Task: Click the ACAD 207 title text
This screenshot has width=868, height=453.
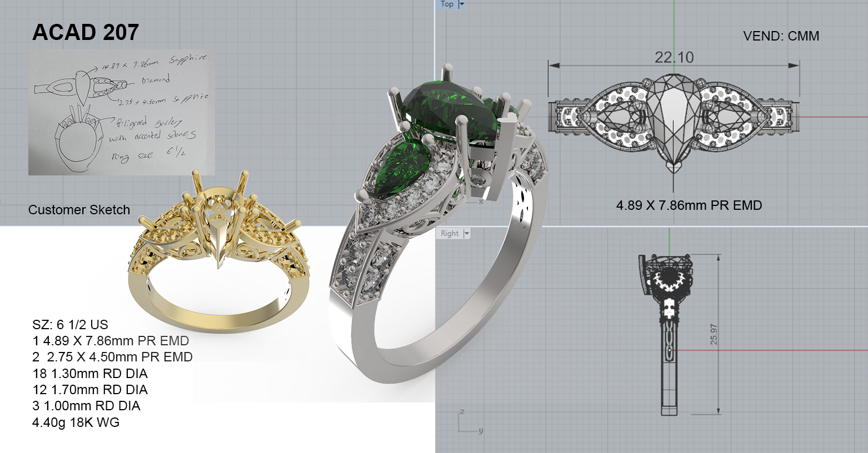Action: coord(86,32)
